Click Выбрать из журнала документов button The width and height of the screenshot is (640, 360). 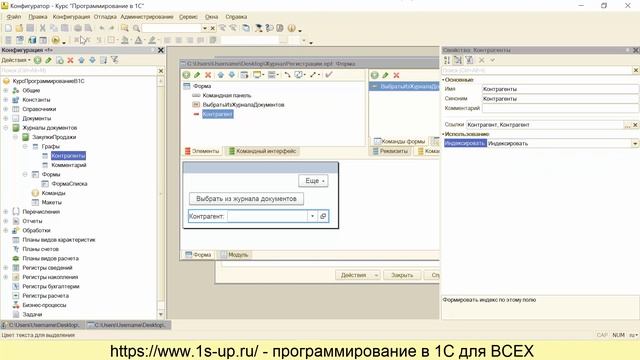(x=246, y=199)
